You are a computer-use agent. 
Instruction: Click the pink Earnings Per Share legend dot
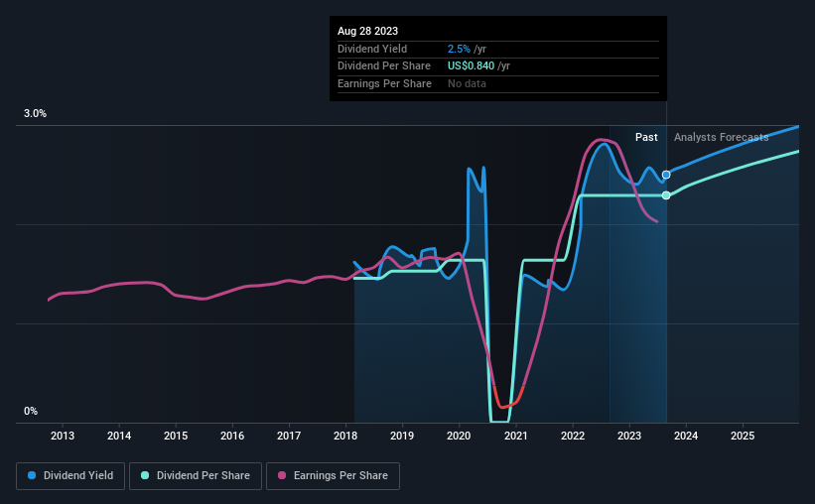(282, 475)
